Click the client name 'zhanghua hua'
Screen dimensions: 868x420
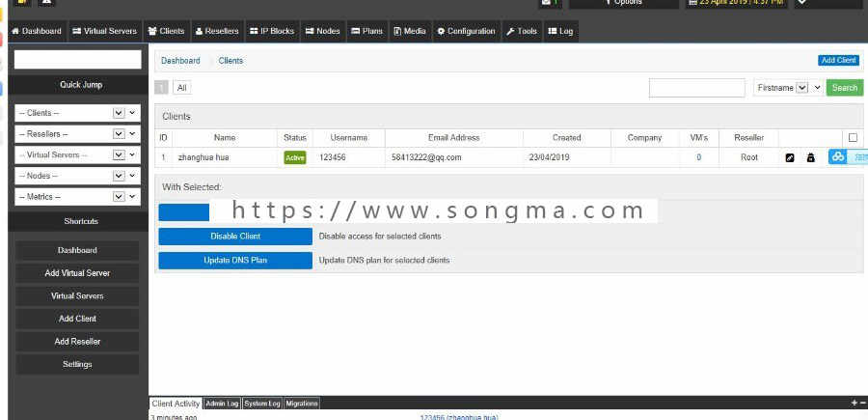[203, 157]
